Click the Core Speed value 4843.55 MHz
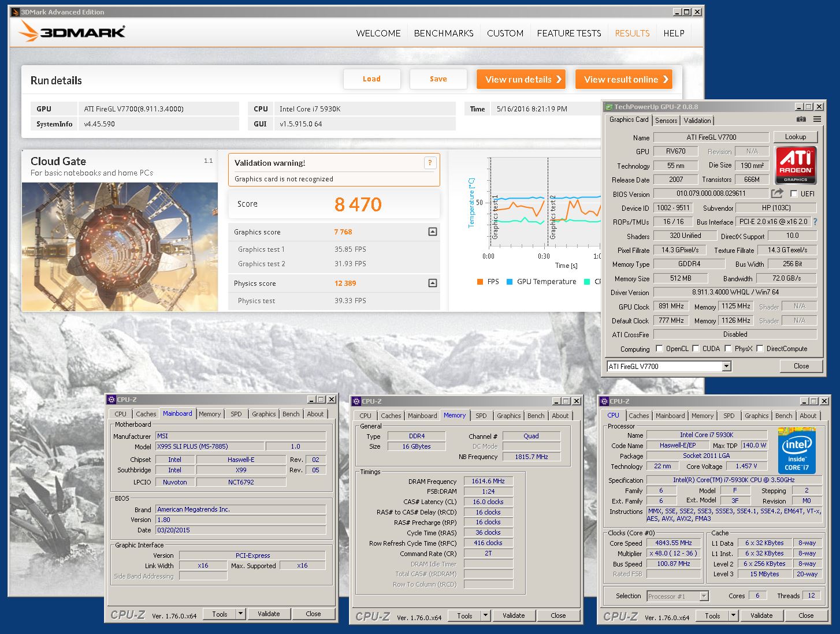Viewport: 840px width, 634px height. 674,543
